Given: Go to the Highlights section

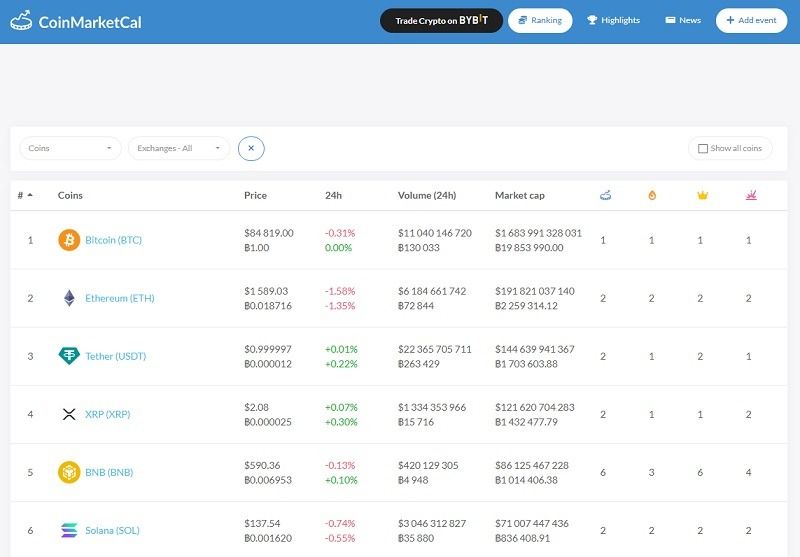Looking at the screenshot, I should 613,20.
